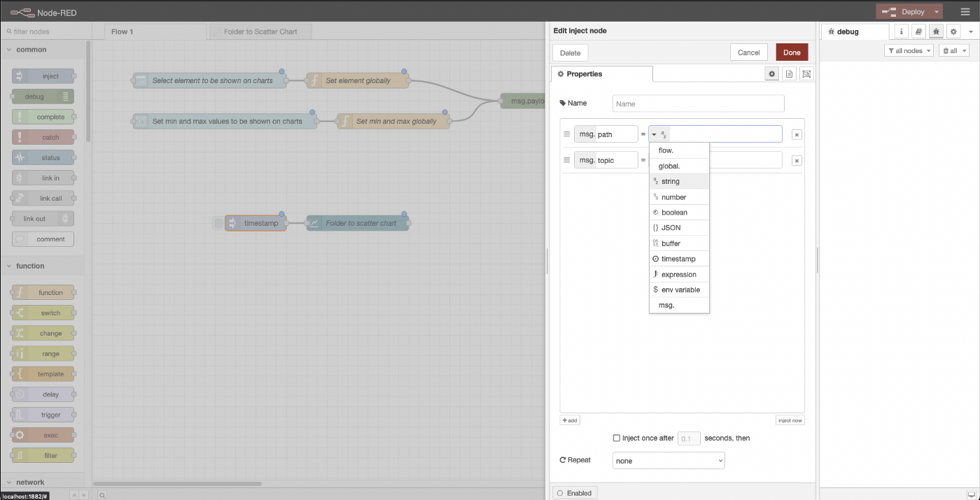Click the Name input field

click(x=698, y=103)
